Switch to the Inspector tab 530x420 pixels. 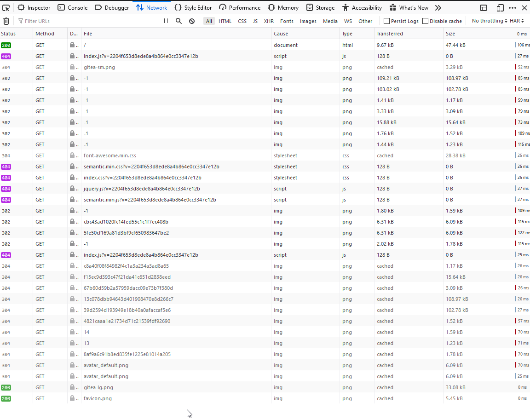pos(34,7)
